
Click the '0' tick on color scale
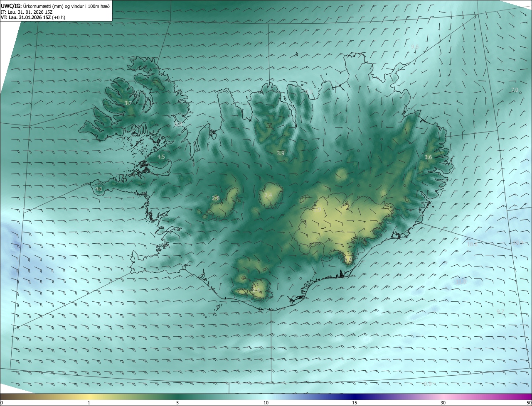click(x=1, y=403)
